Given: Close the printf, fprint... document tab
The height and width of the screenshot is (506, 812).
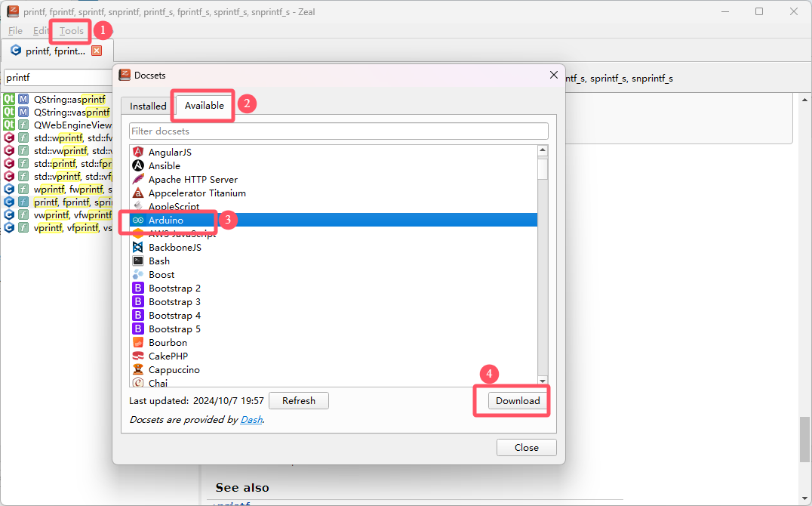Looking at the screenshot, I should pos(97,51).
